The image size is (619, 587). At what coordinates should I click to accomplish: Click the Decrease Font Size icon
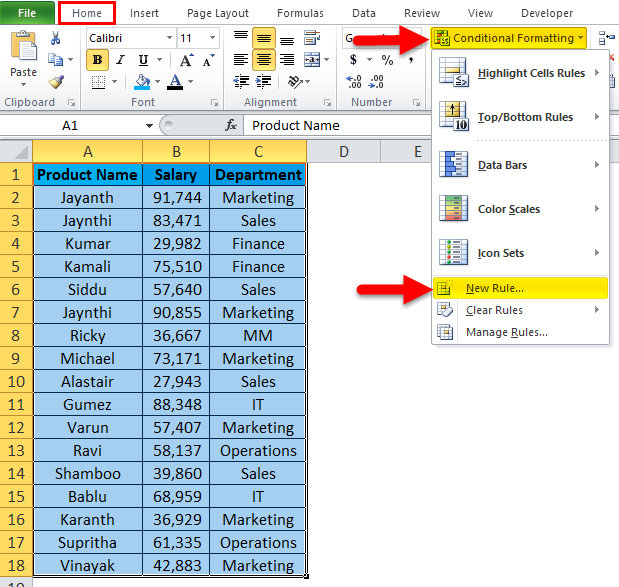pyautogui.click(x=208, y=60)
